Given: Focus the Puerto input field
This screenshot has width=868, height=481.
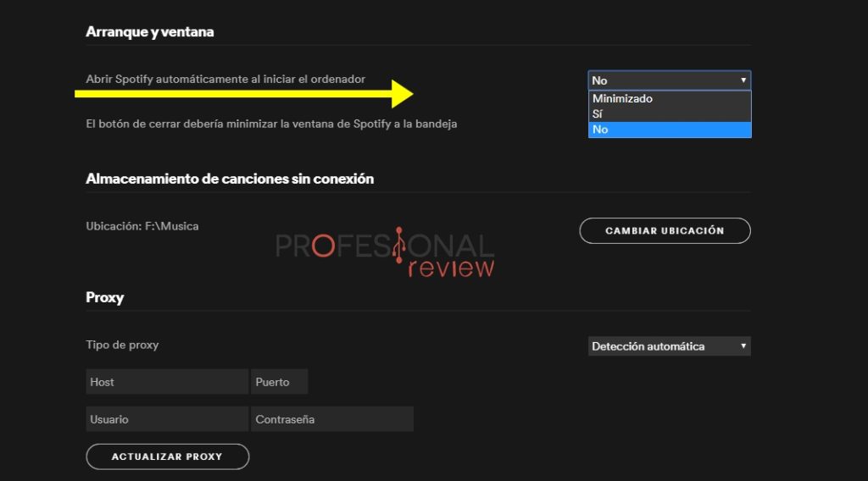Looking at the screenshot, I should pos(279,381).
